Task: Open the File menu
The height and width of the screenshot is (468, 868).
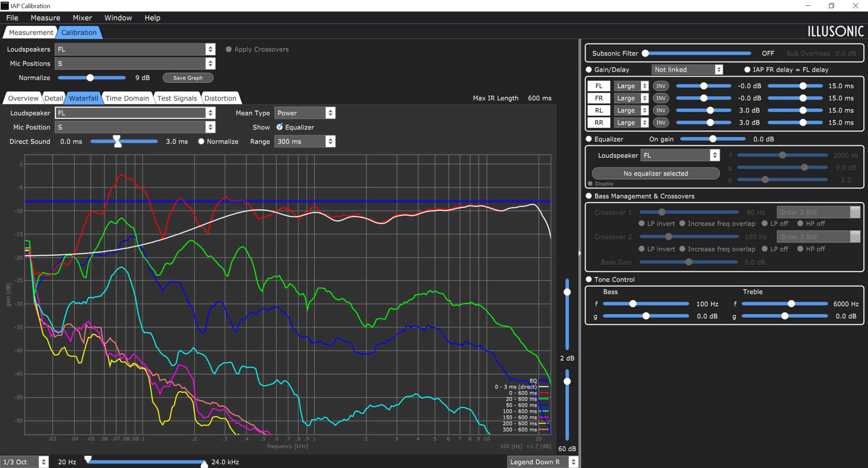Action: [12, 18]
